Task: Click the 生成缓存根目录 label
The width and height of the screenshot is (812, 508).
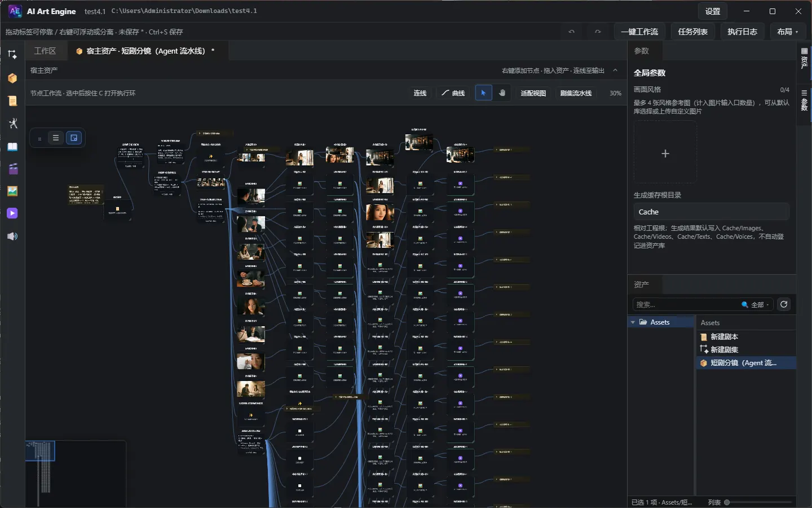Action: (657, 195)
